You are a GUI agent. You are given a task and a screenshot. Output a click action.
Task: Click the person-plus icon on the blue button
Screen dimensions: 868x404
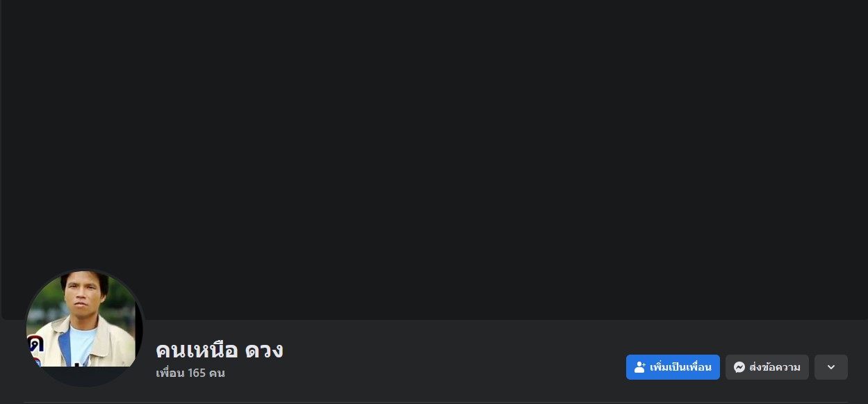pos(640,367)
